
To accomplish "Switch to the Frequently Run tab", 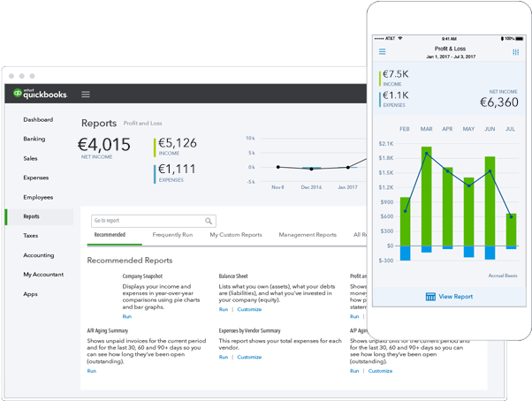I will pos(172,235).
